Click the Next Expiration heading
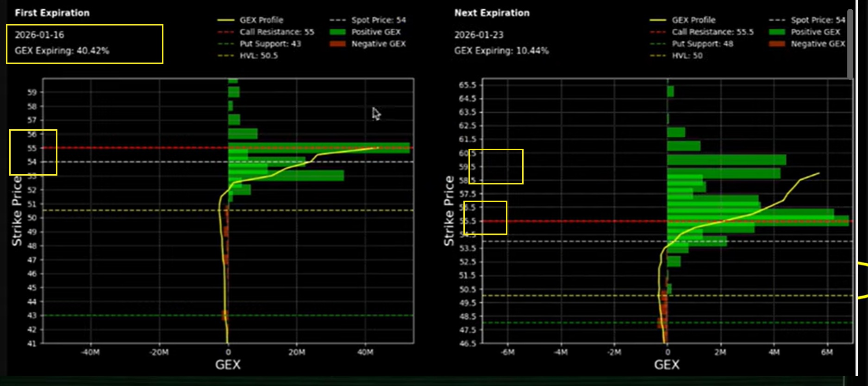868x386 pixels. (492, 13)
